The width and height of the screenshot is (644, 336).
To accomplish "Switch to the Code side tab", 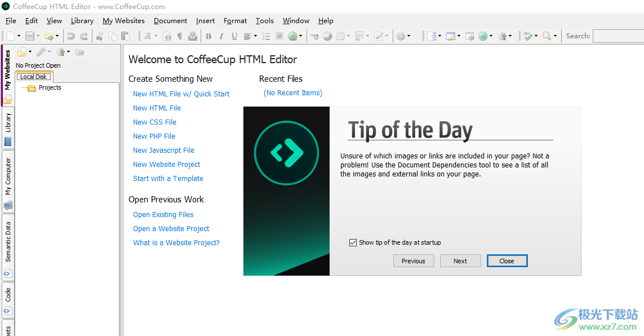I will pyautogui.click(x=8, y=300).
